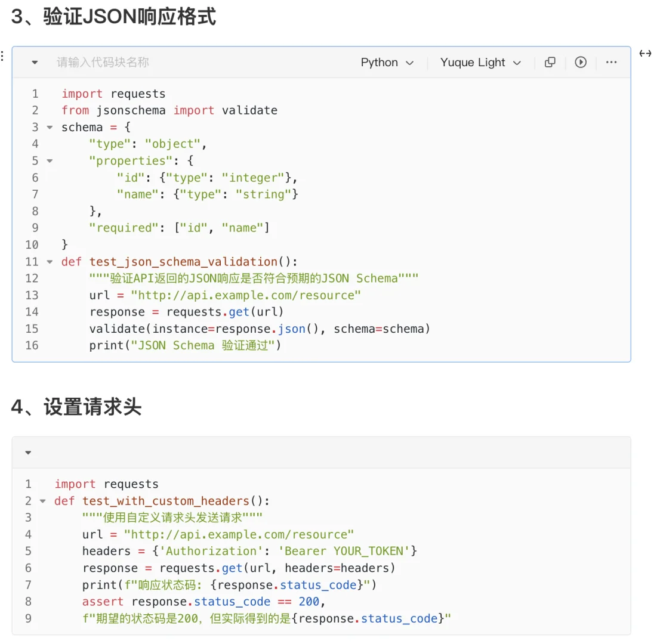Click the line '"type": "object",'

click(148, 144)
